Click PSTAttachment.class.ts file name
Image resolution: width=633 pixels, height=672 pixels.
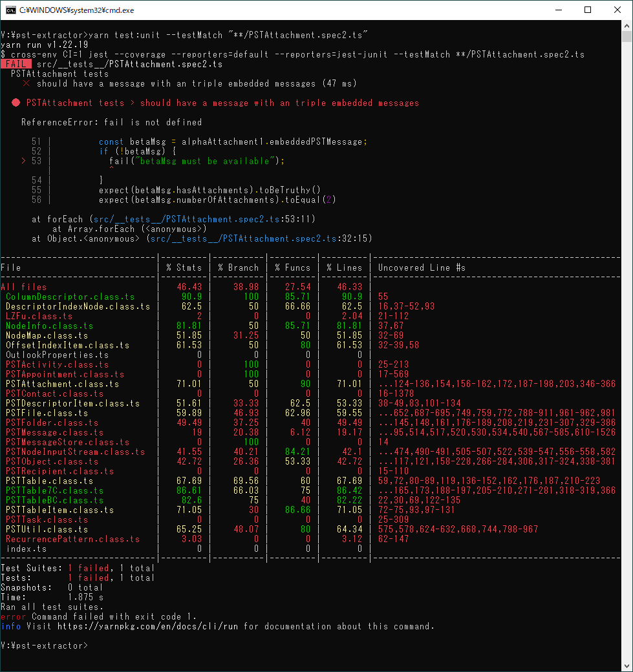(x=62, y=384)
